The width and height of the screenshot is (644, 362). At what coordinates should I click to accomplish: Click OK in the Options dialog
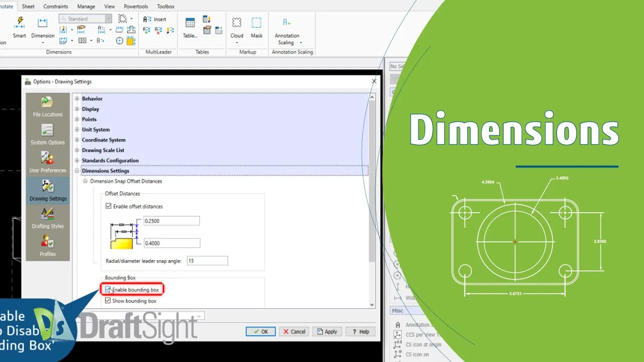261,331
